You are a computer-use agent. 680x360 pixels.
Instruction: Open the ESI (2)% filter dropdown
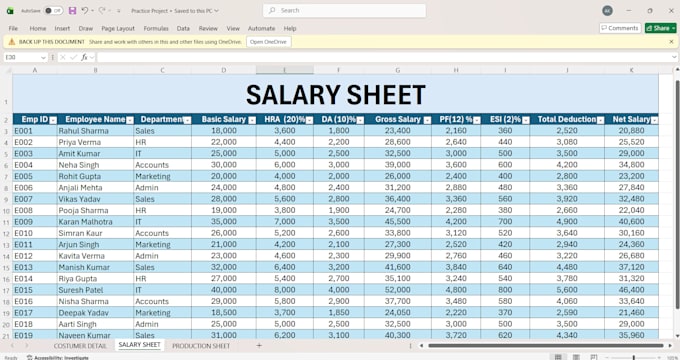point(526,120)
